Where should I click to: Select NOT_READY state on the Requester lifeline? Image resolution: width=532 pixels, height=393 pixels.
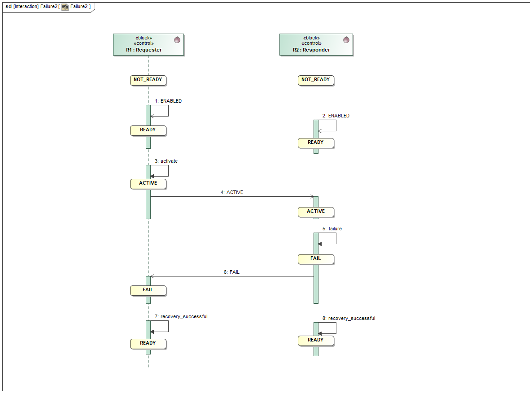tap(148, 80)
